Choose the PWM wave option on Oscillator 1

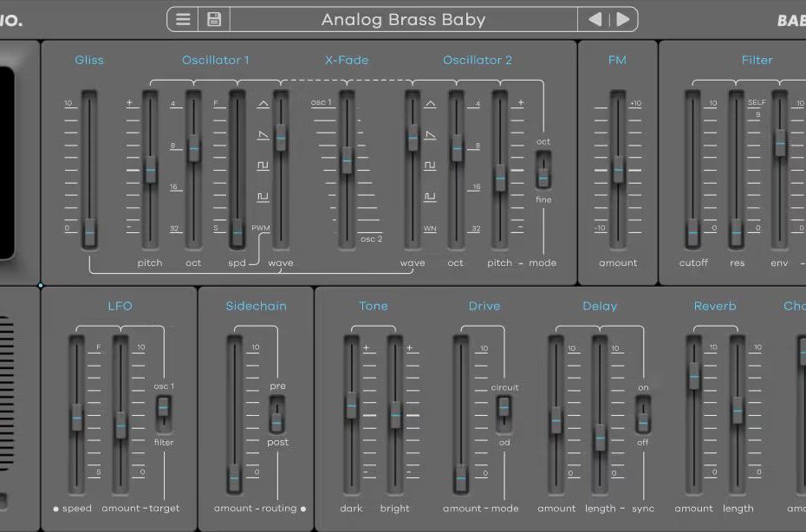[x=262, y=228]
